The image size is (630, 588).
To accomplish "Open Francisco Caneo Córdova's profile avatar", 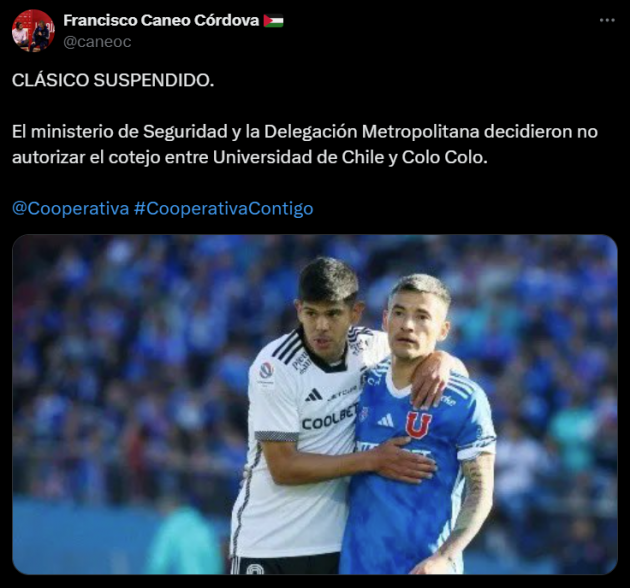I will pos(33,31).
